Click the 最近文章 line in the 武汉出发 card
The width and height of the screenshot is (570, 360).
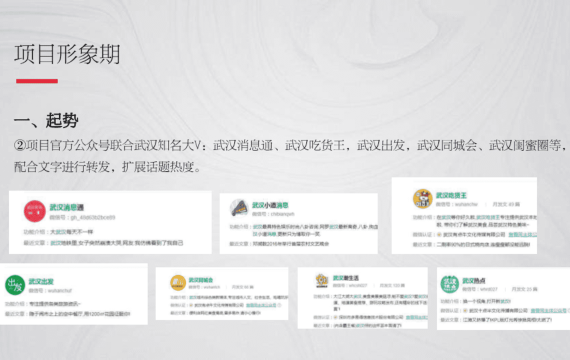[x=68, y=313]
